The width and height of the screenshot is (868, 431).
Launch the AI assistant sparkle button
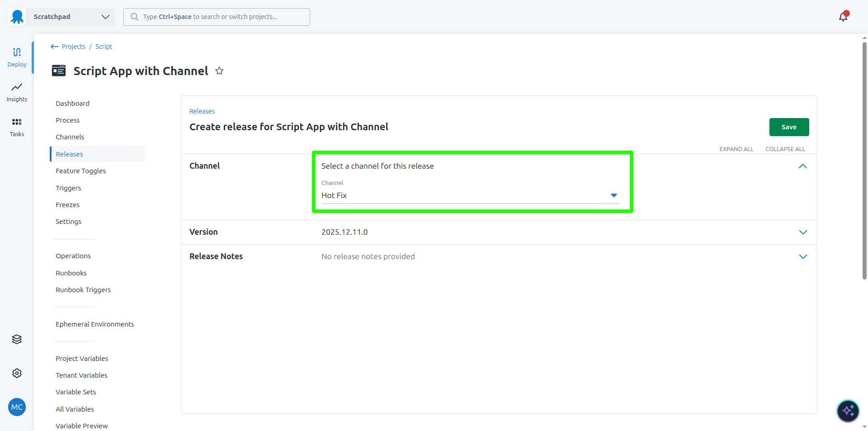click(848, 411)
